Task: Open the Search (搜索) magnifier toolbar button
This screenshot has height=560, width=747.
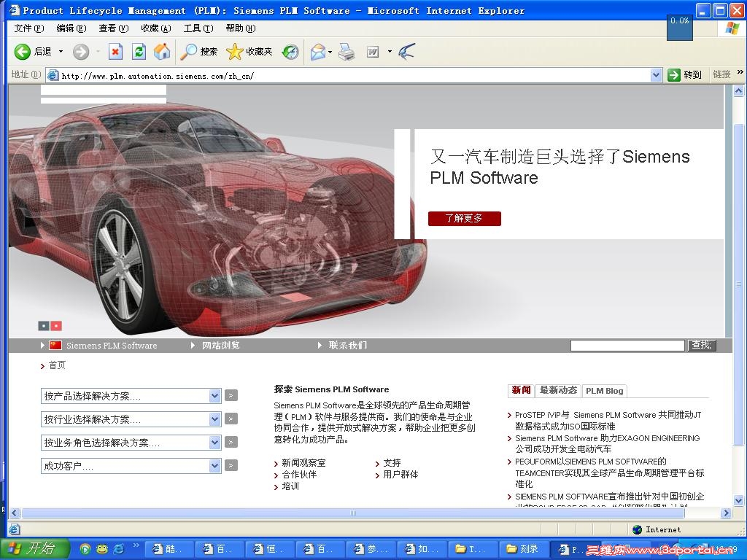Action: [x=198, y=52]
